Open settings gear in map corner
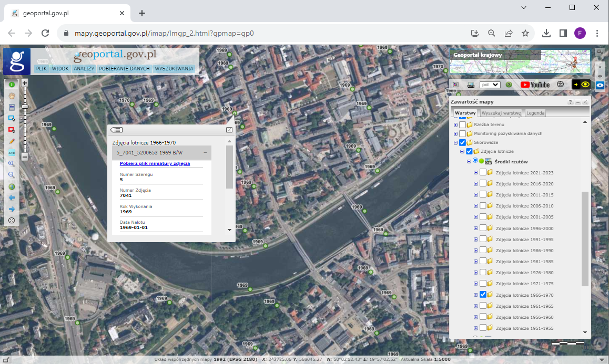609x364 pixels. coord(600,51)
